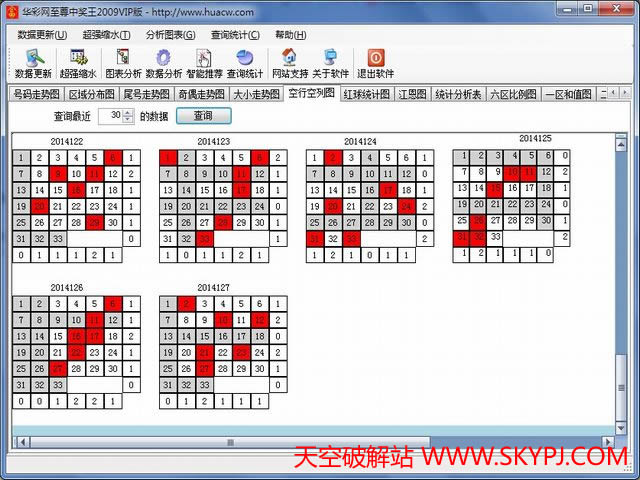This screenshot has width=640, height=480.
Task: Launch the 智能推荐 toolbar icon
Action: coord(204,63)
